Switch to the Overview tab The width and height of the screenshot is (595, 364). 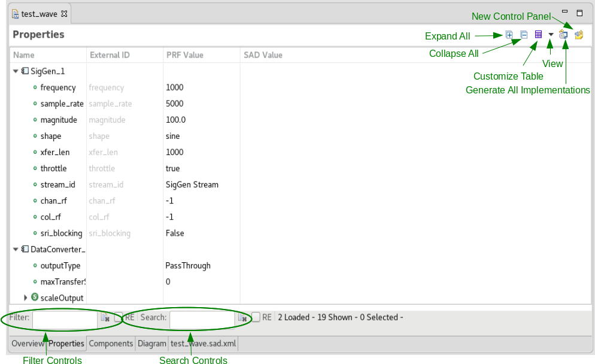pos(28,344)
